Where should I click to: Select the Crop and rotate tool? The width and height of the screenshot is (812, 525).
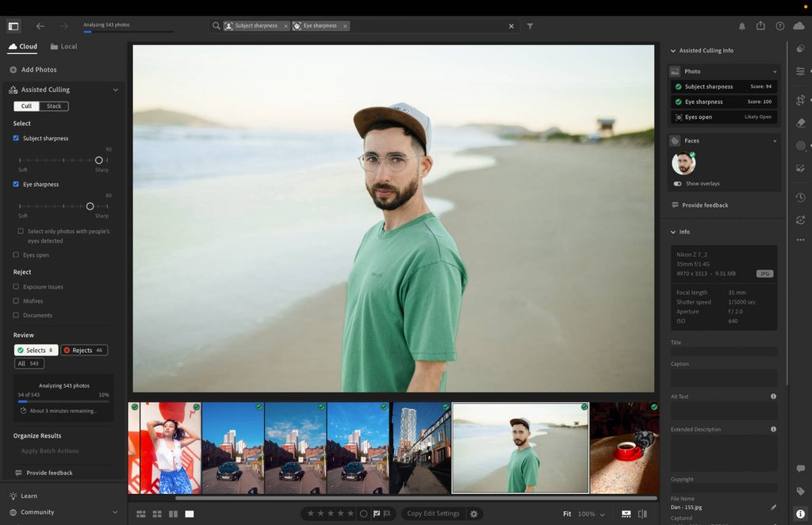[801, 100]
